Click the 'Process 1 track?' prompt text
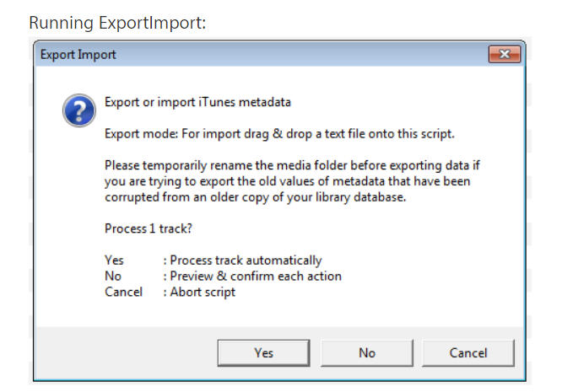Image resolution: width=562 pixels, height=392 pixels. pos(149,228)
